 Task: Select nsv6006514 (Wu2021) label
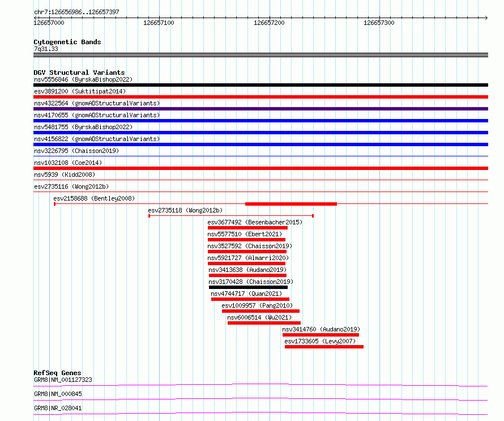coord(259,317)
